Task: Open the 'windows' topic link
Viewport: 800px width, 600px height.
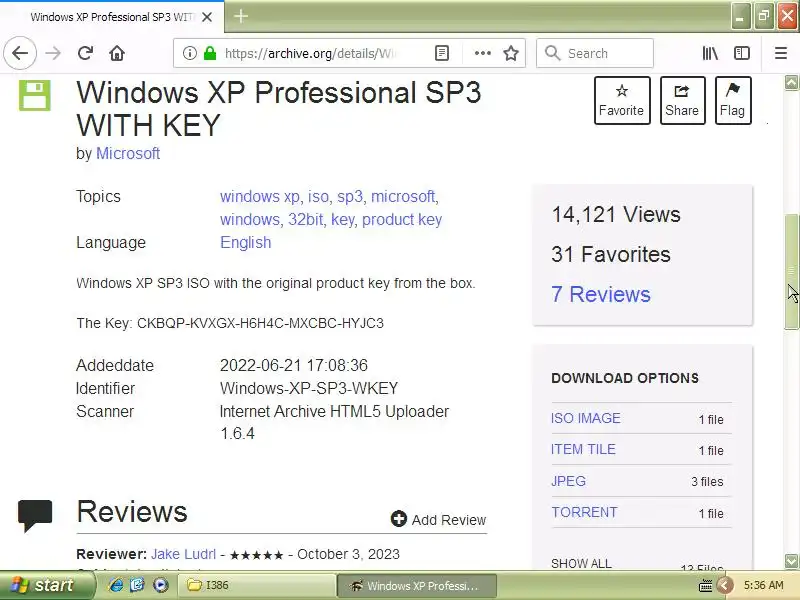Action: (249, 220)
